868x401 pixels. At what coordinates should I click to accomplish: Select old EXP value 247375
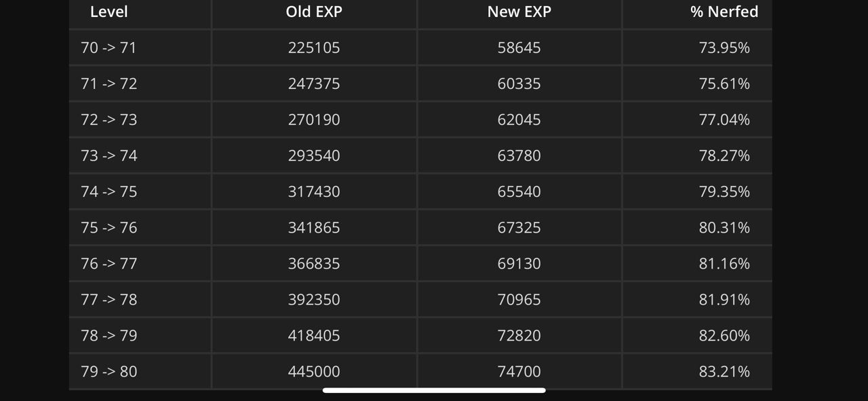point(314,83)
